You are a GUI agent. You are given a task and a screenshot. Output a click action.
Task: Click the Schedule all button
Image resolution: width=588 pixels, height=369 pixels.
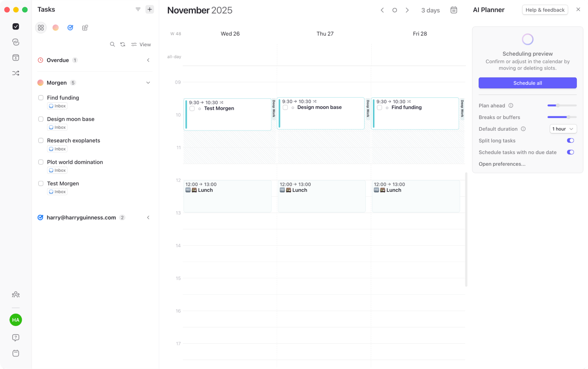click(527, 83)
